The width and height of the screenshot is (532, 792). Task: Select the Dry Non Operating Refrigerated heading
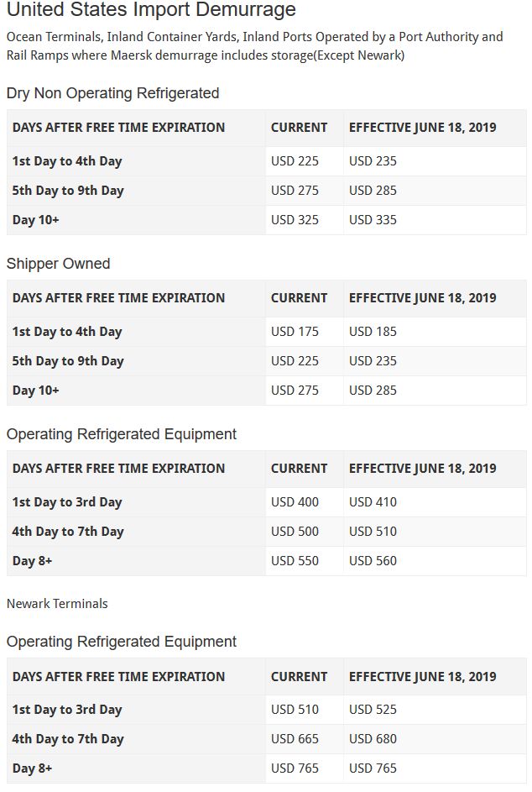coord(112,93)
